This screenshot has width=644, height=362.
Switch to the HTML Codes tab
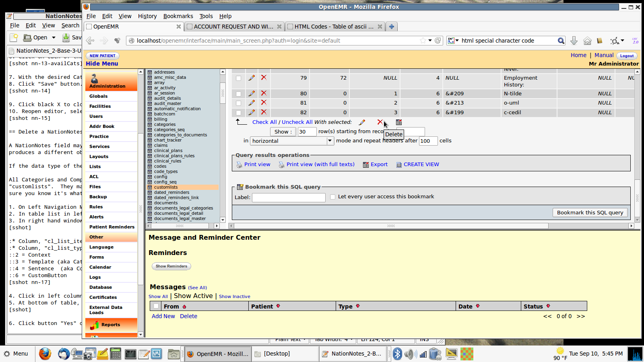point(334,27)
